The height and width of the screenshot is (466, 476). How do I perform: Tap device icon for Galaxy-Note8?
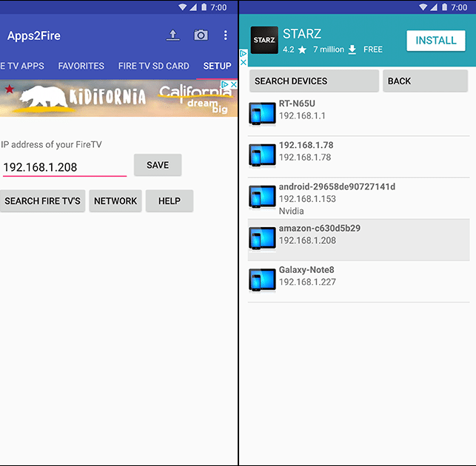click(262, 280)
